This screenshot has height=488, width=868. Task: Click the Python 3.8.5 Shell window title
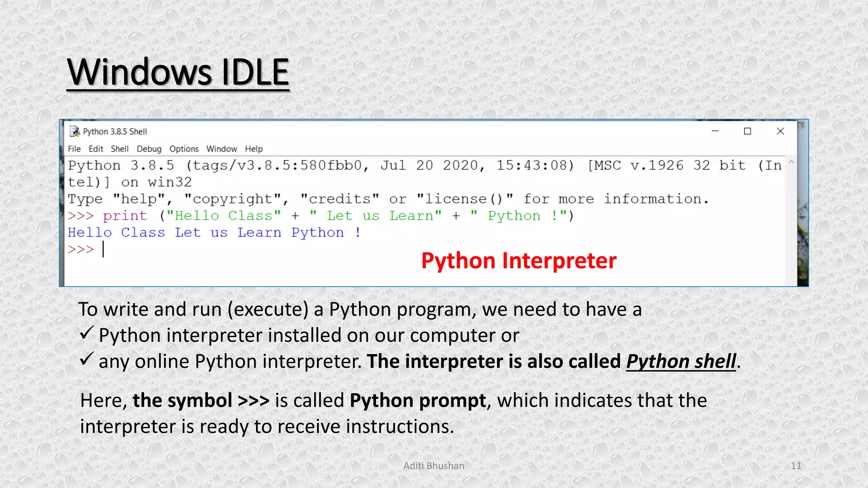(115, 132)
